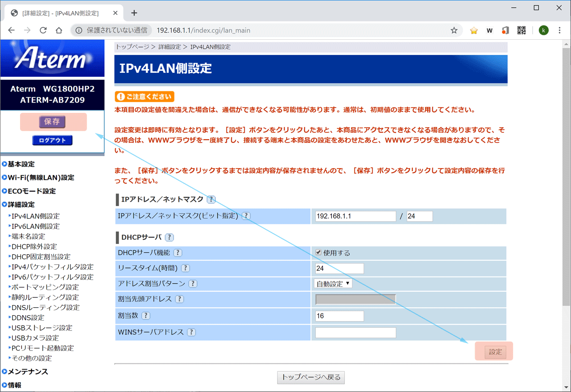Reload the page with the refresh icon
This screenshot has width=571, height=392.
coord(43,30)
